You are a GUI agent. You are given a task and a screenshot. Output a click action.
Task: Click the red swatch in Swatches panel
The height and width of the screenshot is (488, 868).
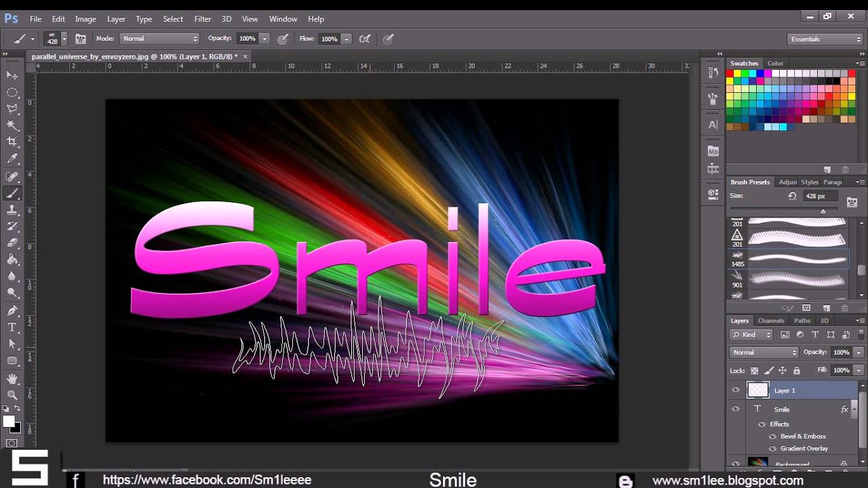coord(730,73)
